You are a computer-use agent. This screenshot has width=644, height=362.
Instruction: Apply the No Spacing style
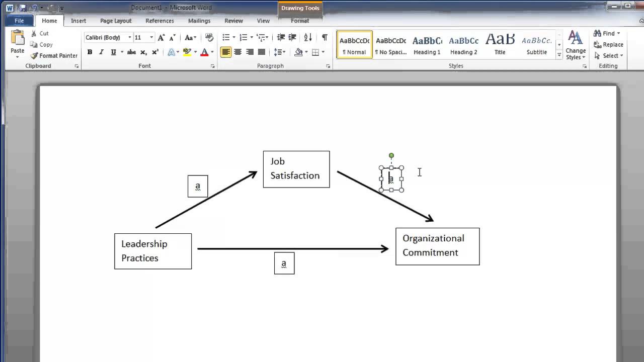391,45
